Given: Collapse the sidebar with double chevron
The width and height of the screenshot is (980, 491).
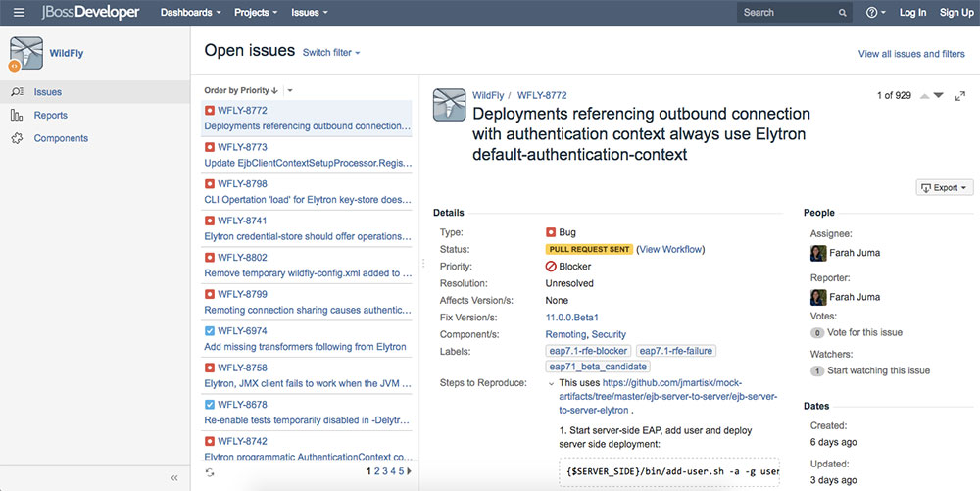Looking at the screenshot, I should click(174, 478).
